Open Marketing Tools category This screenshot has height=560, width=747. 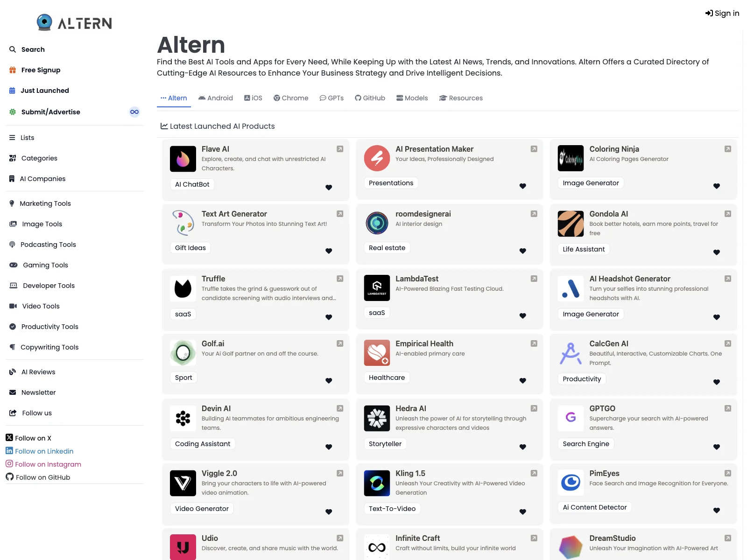[x=40, y=203]
